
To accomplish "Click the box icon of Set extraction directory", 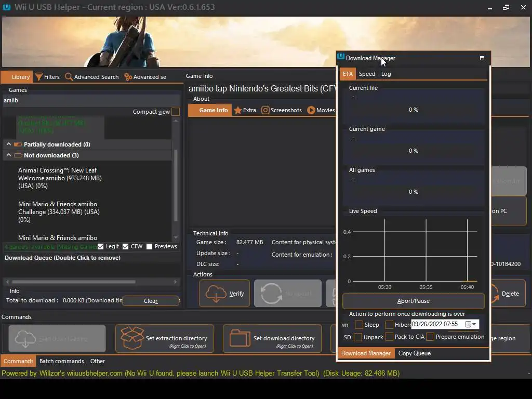I will point(132,338).
